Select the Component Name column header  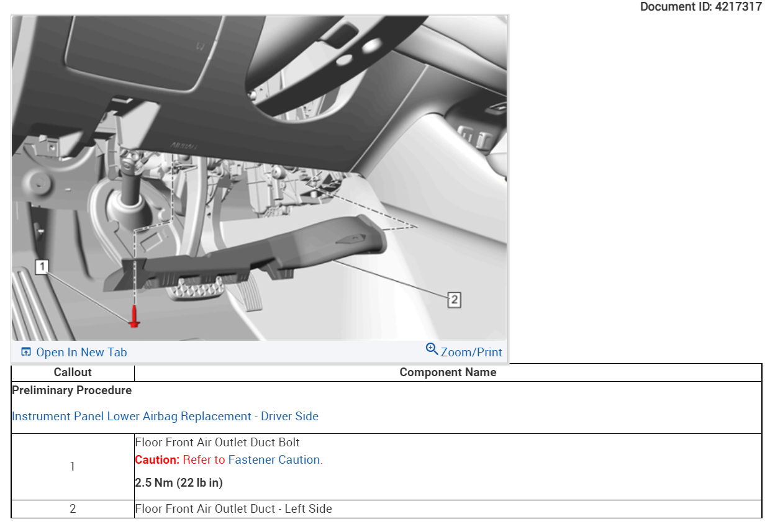pos(447,372)
